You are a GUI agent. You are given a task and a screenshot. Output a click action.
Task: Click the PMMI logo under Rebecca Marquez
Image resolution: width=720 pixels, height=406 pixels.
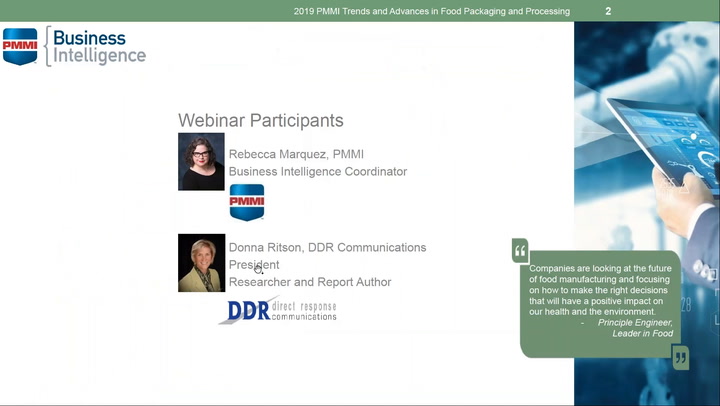click(x=247, y=202)
